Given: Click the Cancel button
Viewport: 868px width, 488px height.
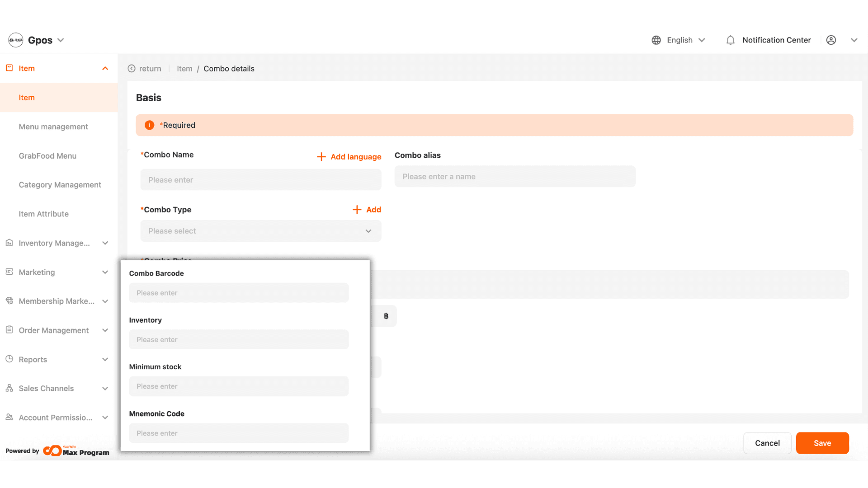Looking at the screenshot, I should coord(767,443).
